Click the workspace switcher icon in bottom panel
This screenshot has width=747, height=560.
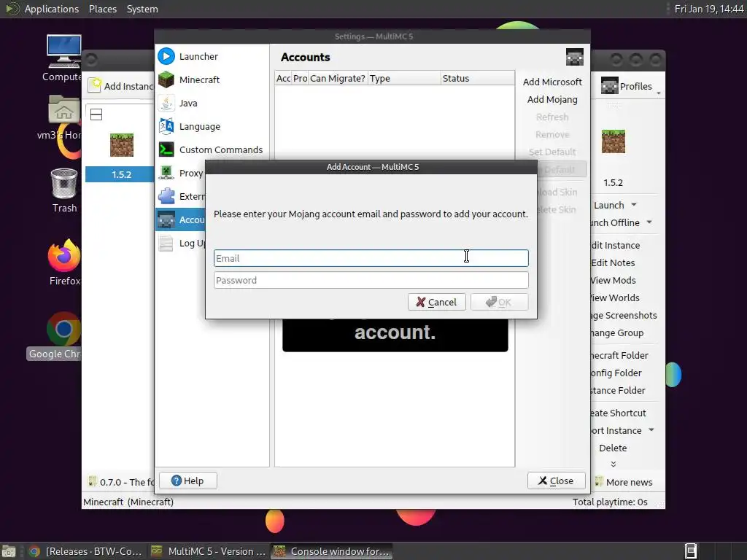[x=690, y=551]
